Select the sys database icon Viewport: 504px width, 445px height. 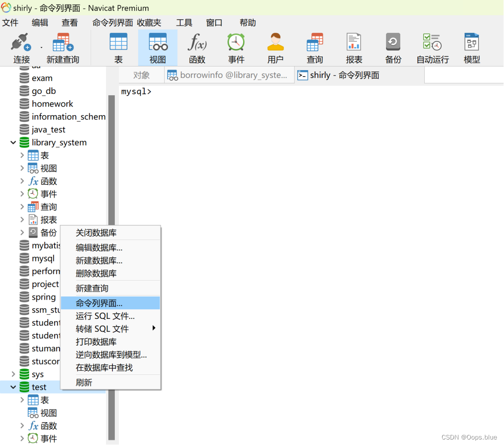25,374
